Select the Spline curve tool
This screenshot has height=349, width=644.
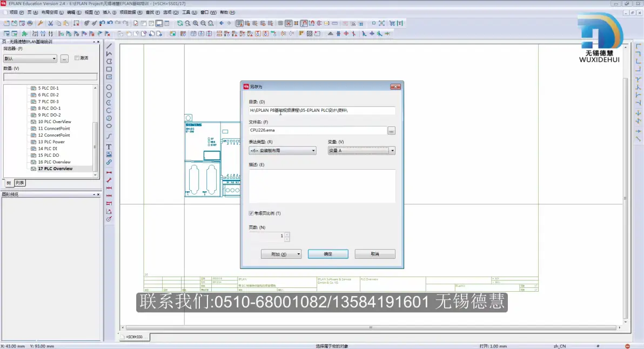pyautogui.click(x=109, y=136)
